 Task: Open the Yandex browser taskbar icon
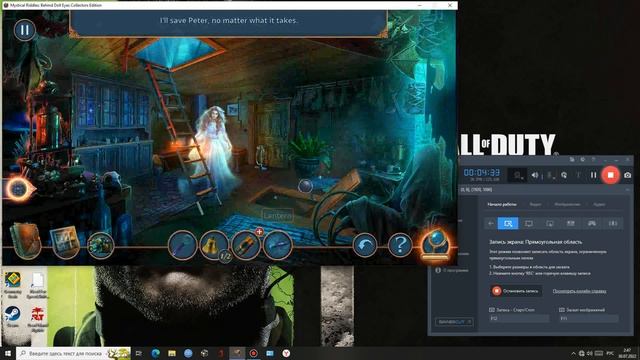pos(286,353)
